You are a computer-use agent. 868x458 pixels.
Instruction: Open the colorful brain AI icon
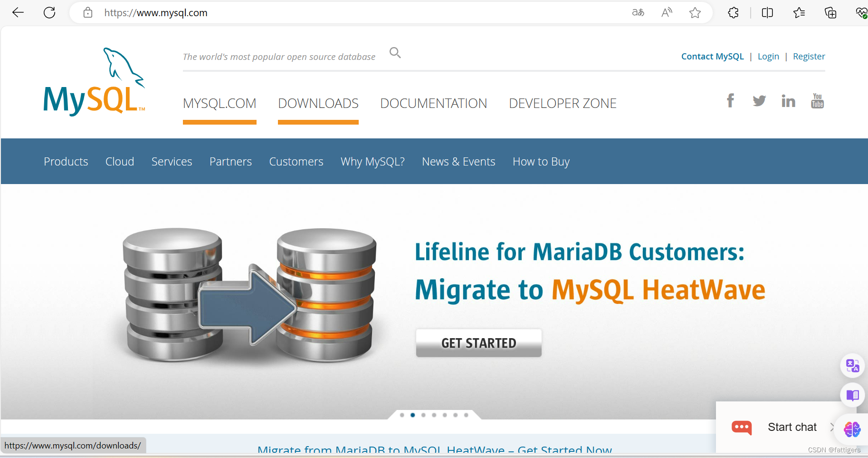click(852, 429)
